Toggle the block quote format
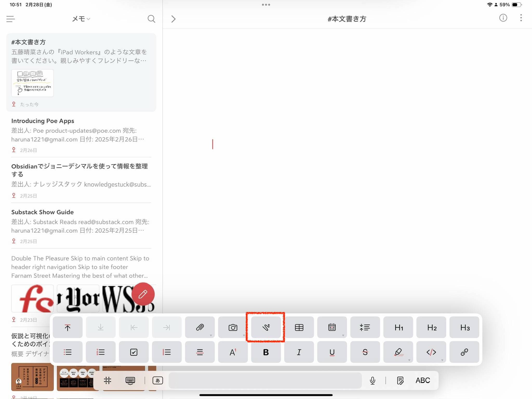 pyautogui.click(x=167, y=352)
